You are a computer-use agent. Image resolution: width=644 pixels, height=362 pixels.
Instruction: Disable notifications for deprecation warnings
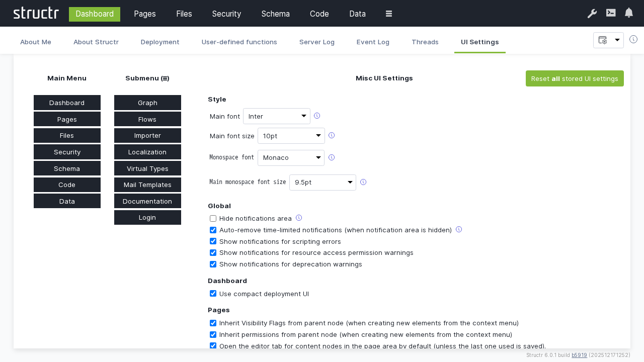pos(213,264)
